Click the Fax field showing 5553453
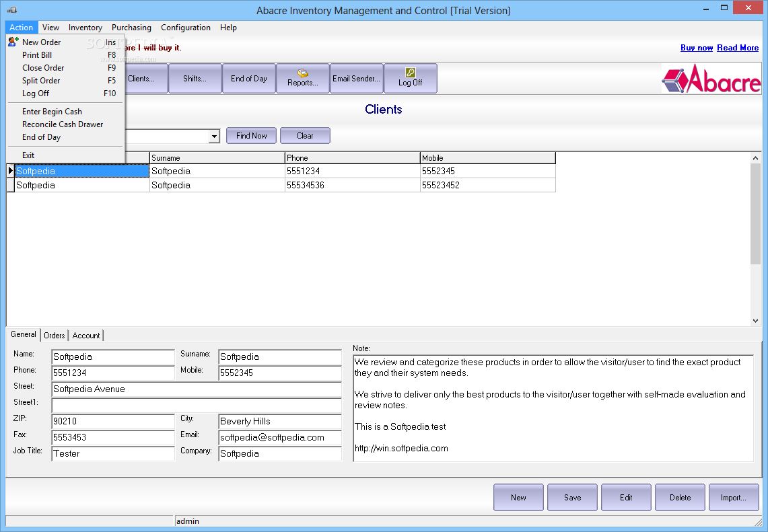 coord(112,438)
